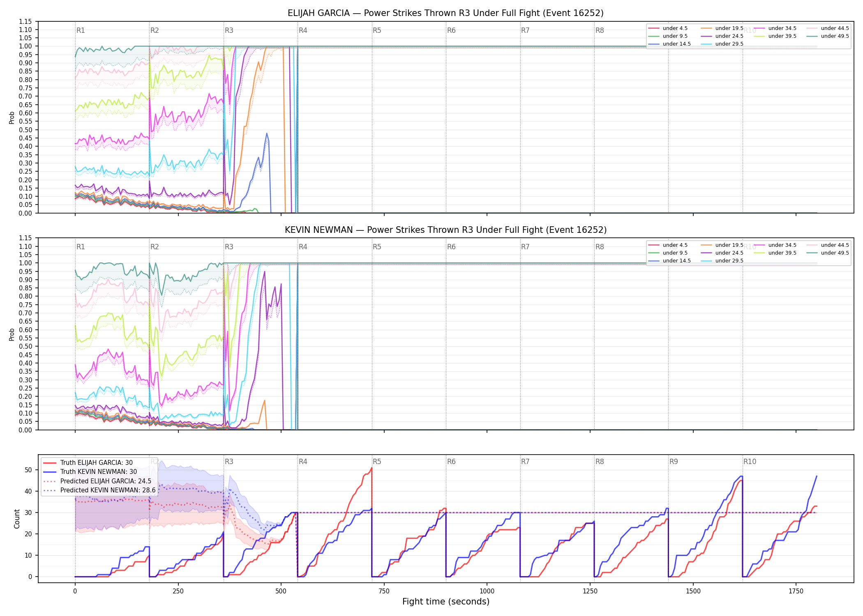This screenshot has height=616, width=863.
Task: Click the R7 round marker in Kevin Newman chart
Action: pyautogui.click(x=525, y=247)
